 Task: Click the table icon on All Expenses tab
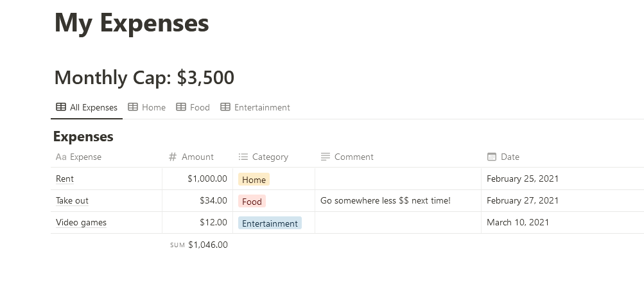[61, 107]
